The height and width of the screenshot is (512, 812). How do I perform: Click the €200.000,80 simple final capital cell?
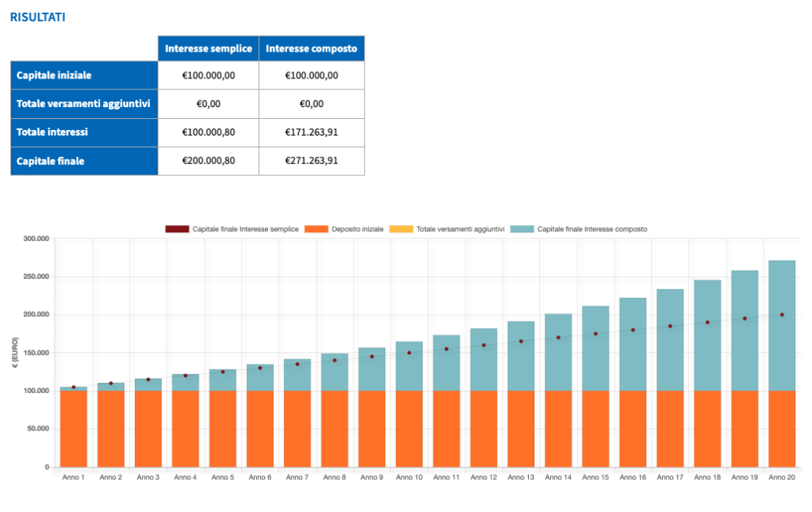pyautogui.click(x=209, y=161)
